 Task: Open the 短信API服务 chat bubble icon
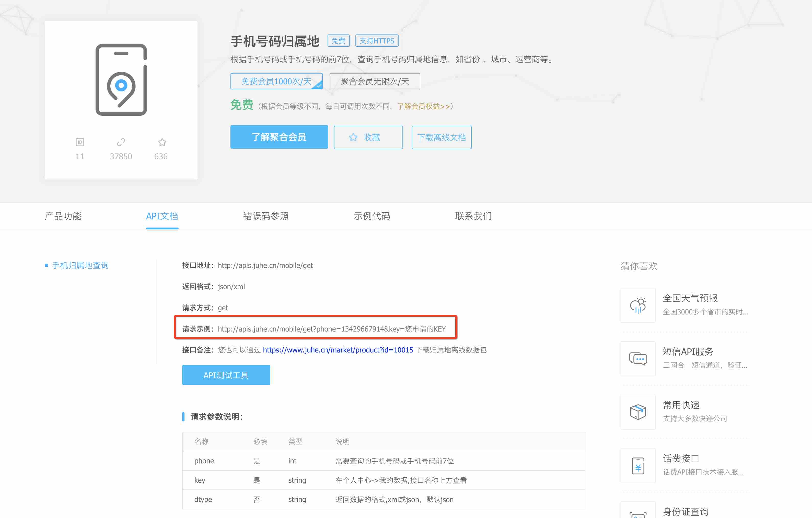[638, 359]
